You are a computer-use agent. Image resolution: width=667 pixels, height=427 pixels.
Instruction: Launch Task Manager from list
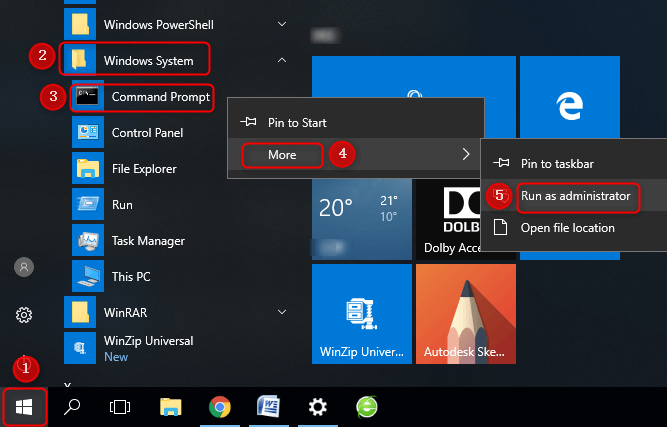pos(148,240)
